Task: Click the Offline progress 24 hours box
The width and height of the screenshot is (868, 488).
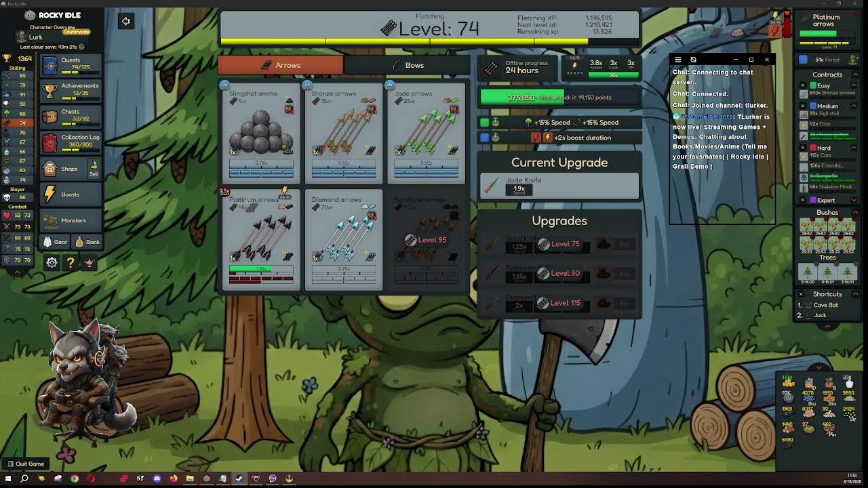Action: (518, 67)
